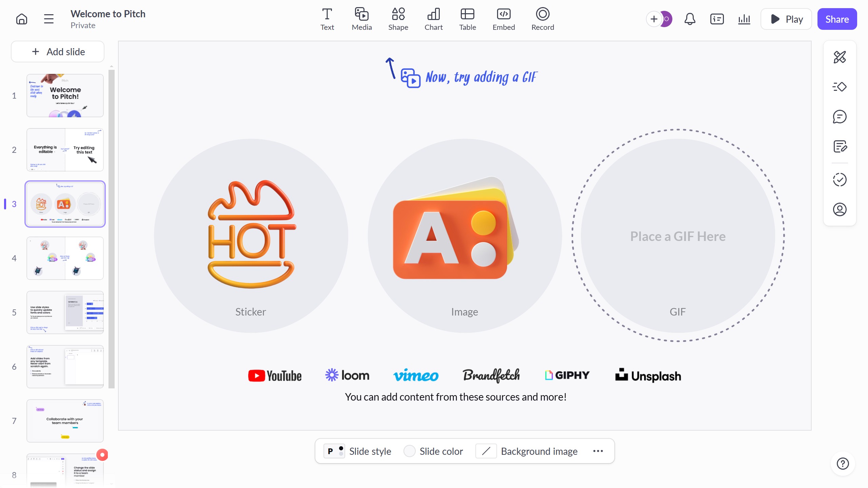The width and height of the screenshot is (868, 488).
Task: Select the Image label text
Action: tap(465, 312)
